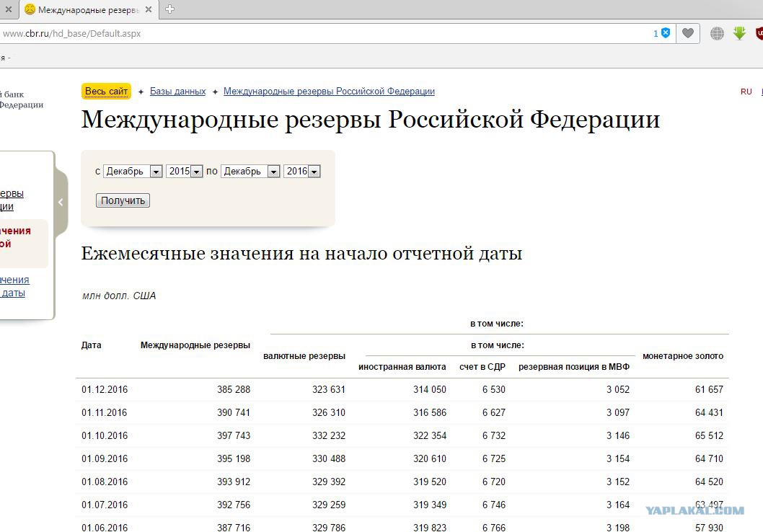The width and height of the screenshot is (763, 532).
Task: Expand the end year 2016 dropdown
Action: 301,171
